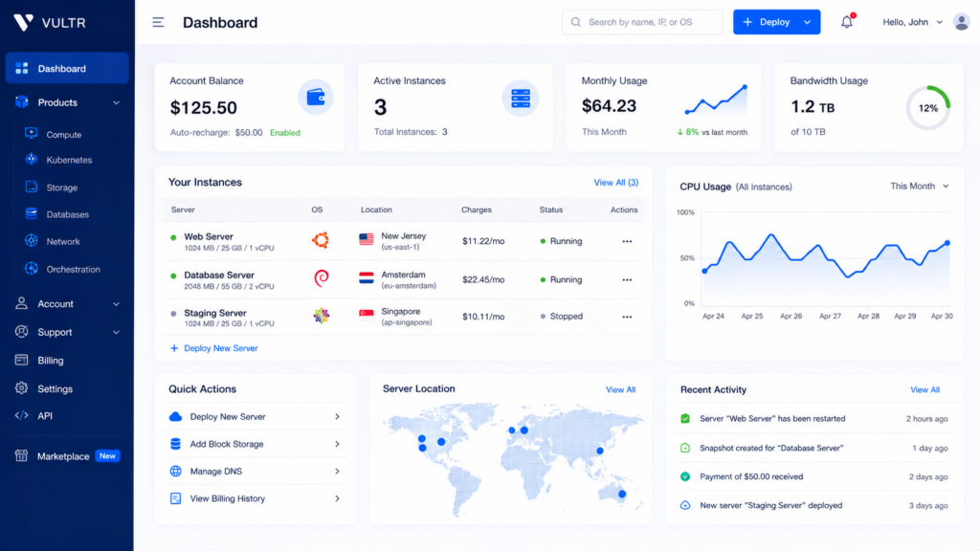Image resolution: width=980 pixels, height=551 pixels.
Task: Click the 12% bandwidth usage ring
Action: coord(928,107)
